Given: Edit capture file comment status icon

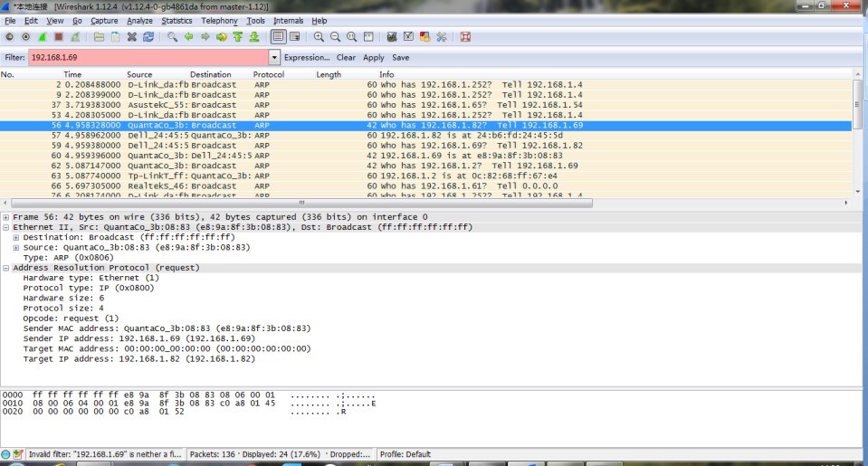Looking at the screenshot, I should [x=18, y=454].
